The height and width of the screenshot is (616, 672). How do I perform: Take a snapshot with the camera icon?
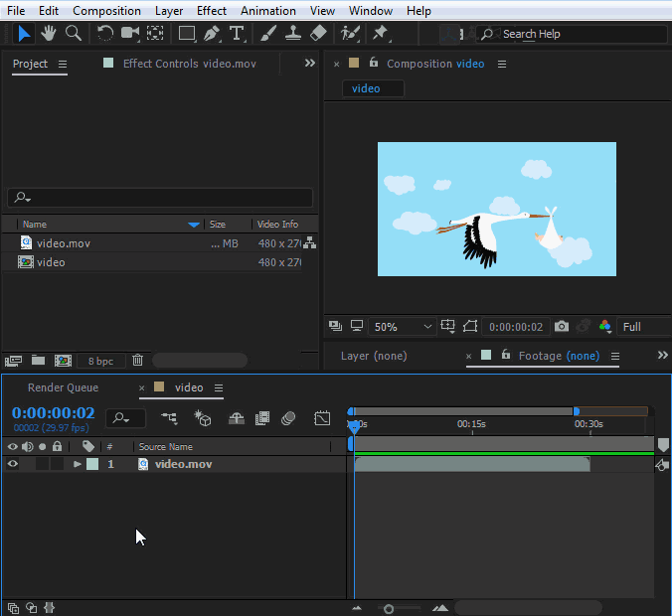(x=562, y=327)
